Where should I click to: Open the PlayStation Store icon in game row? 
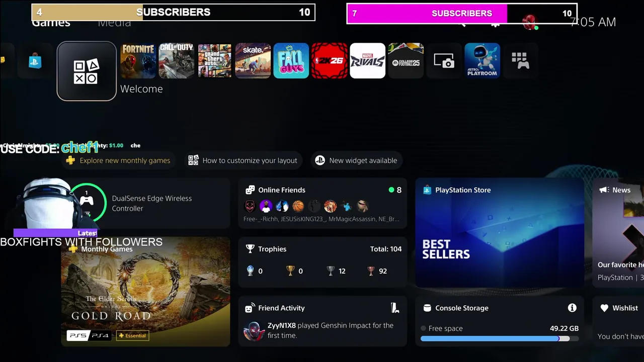click(35, 61)
